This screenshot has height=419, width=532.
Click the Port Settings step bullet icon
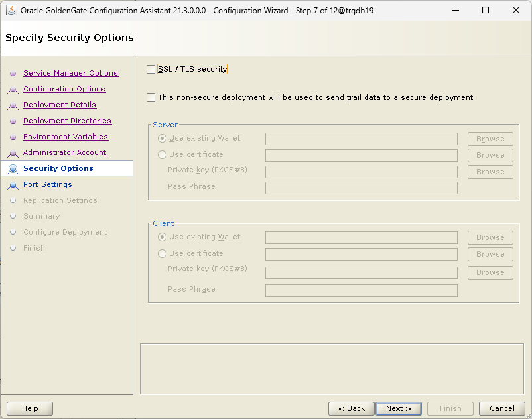[x=13, y=185]
